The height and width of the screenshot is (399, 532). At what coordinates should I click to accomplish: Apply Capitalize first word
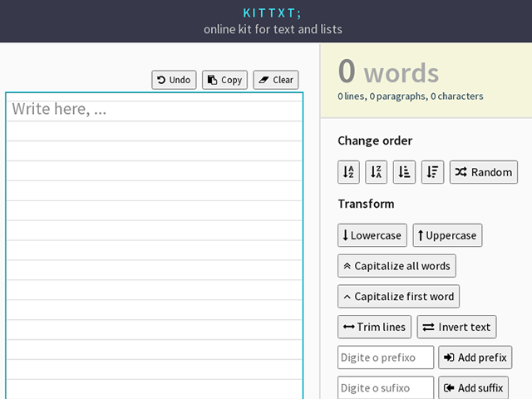coord(398,296)
